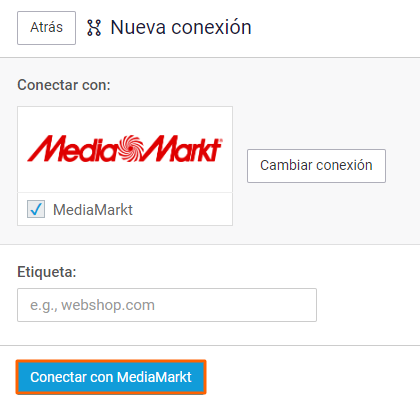Screen dimensions: 420x403
Task: Toggle the MediaMarkt checkbox
Action: click(36, 209)
